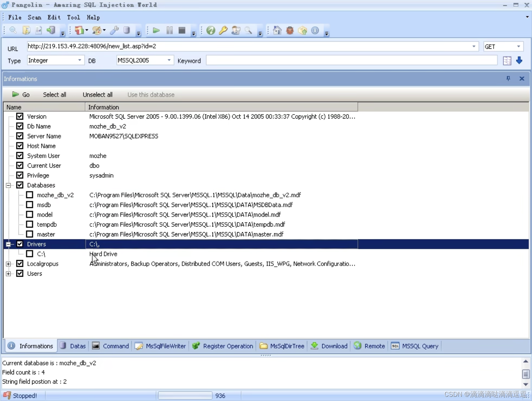
Task: Open the Scan menu
Action: [x=34, y=17]
